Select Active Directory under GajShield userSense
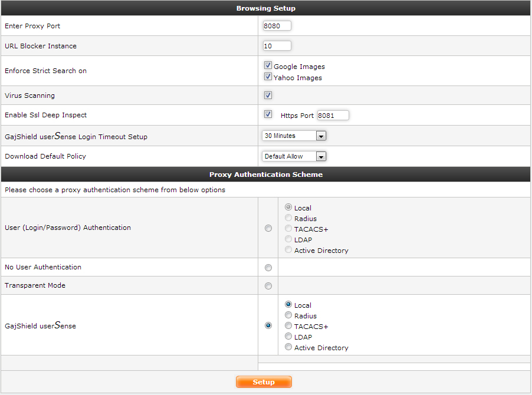The width and height of the screenshot is (532, 395). coord(288,347)
